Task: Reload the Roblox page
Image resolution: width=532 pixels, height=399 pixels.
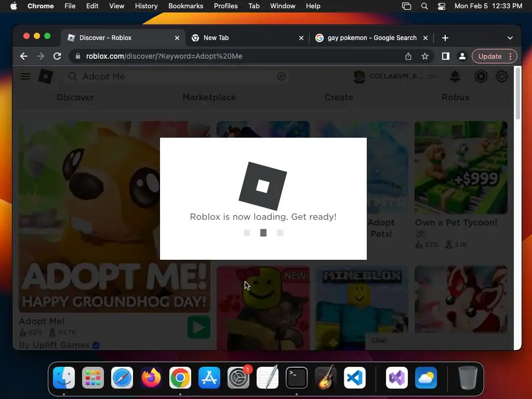Action: click(x=57, y=56)
